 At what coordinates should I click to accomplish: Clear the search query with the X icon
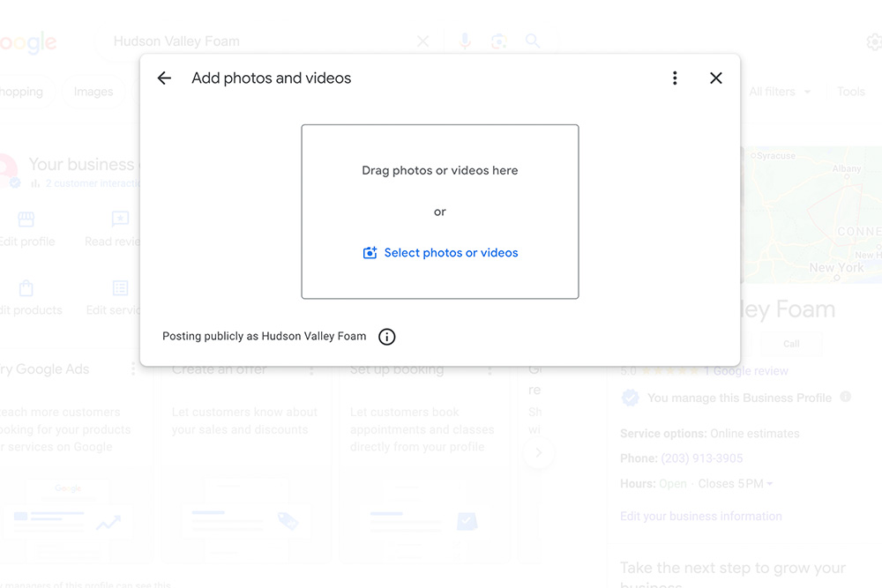[x=422, y=41]
